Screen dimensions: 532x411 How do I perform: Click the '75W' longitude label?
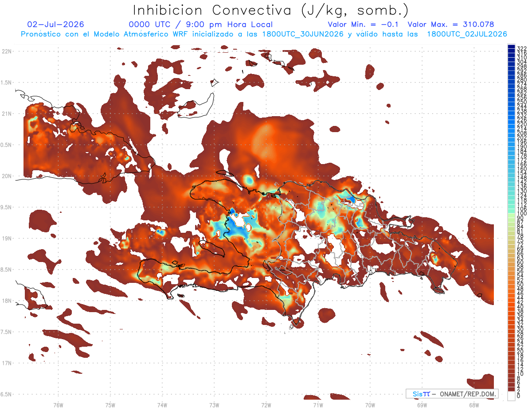tap(110, 404)
